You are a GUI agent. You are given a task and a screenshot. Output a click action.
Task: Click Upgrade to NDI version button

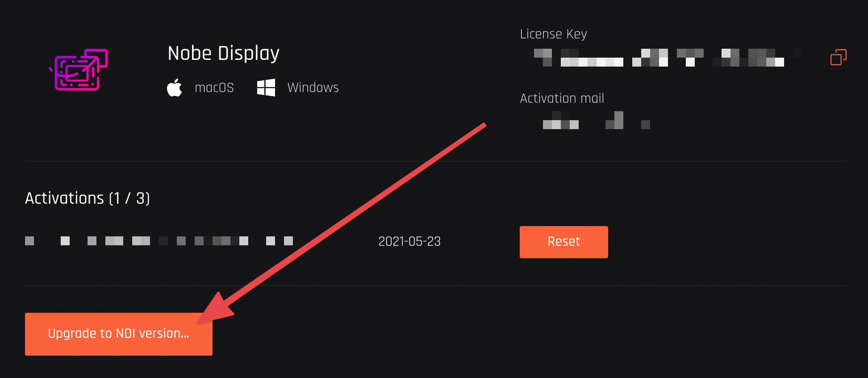point(119,334)
